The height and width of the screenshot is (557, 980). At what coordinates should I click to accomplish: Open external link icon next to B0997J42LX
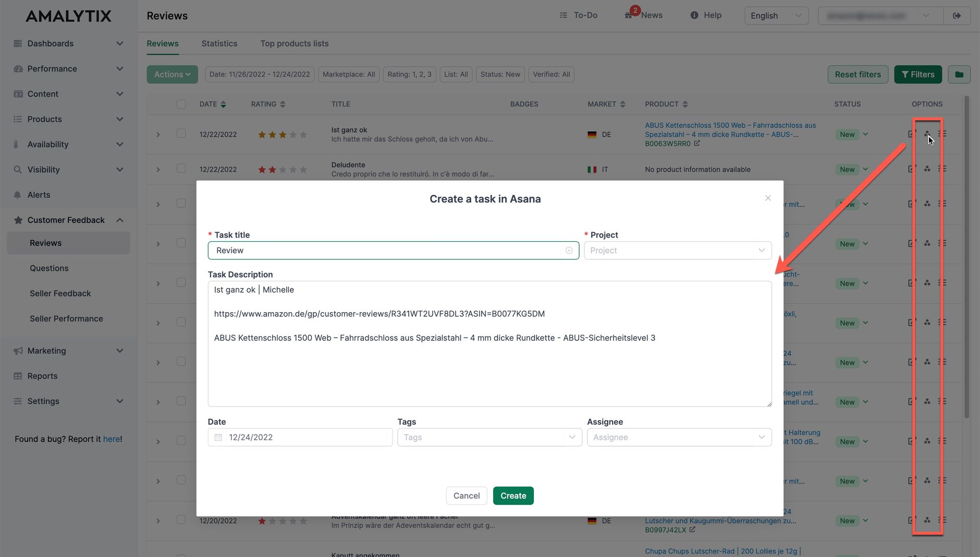click(x=692, y=529)
